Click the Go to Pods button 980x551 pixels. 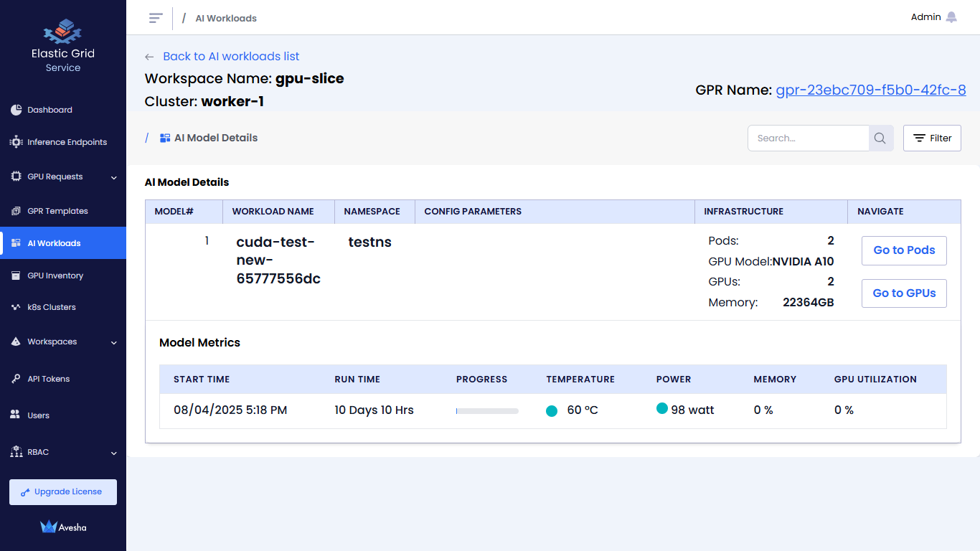pos(903,250)
